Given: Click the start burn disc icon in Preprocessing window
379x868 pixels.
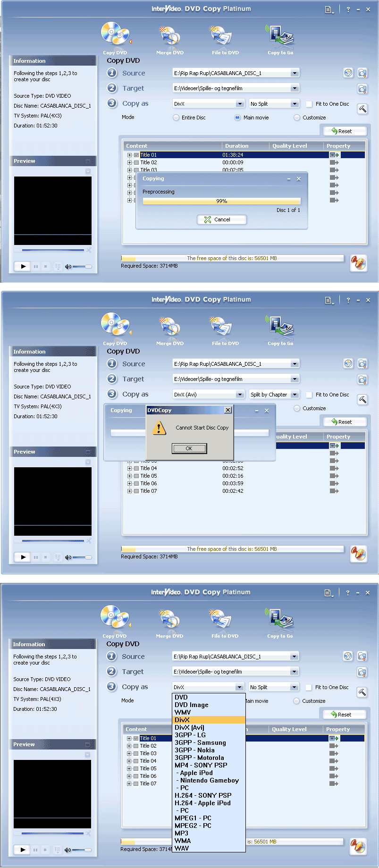Looking at the screenshot, I should pos(359,262).
